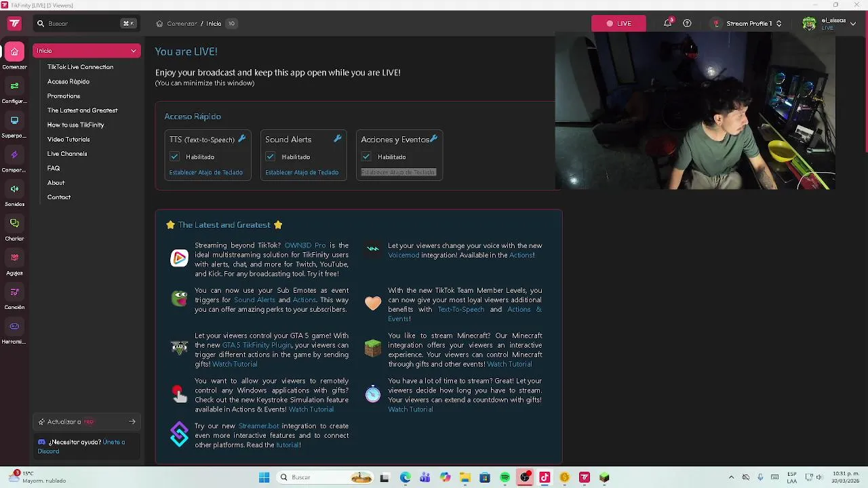Image resolution: width=868 pixels, height=488 pixels.
Task: Disable Sound Alerts Habilitado checkbox
Action: [x=271, y=157]
